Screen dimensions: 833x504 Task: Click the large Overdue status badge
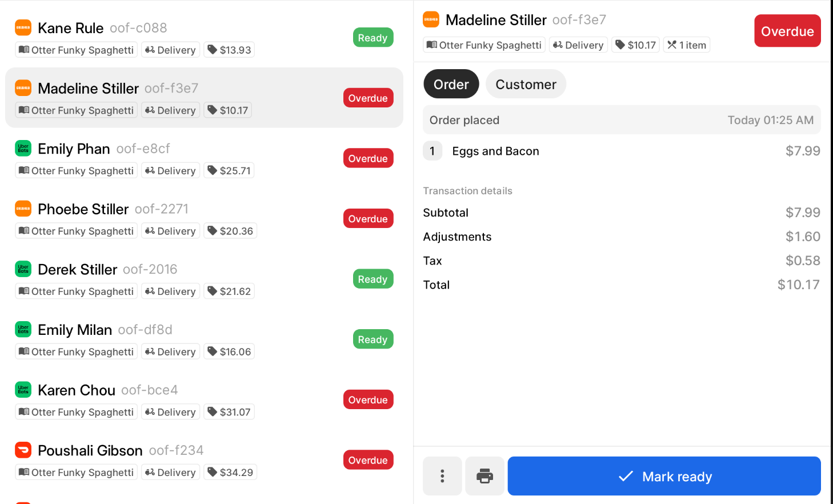787,31
